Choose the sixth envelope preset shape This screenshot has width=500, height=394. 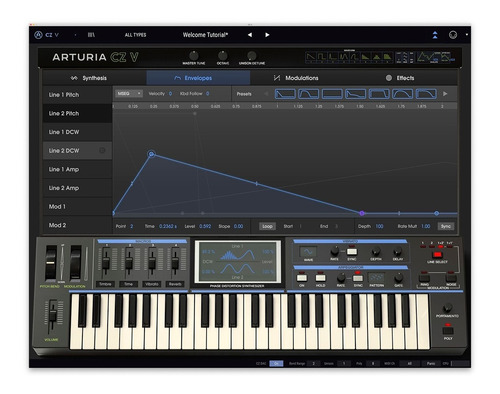click(x=403, y=94)
